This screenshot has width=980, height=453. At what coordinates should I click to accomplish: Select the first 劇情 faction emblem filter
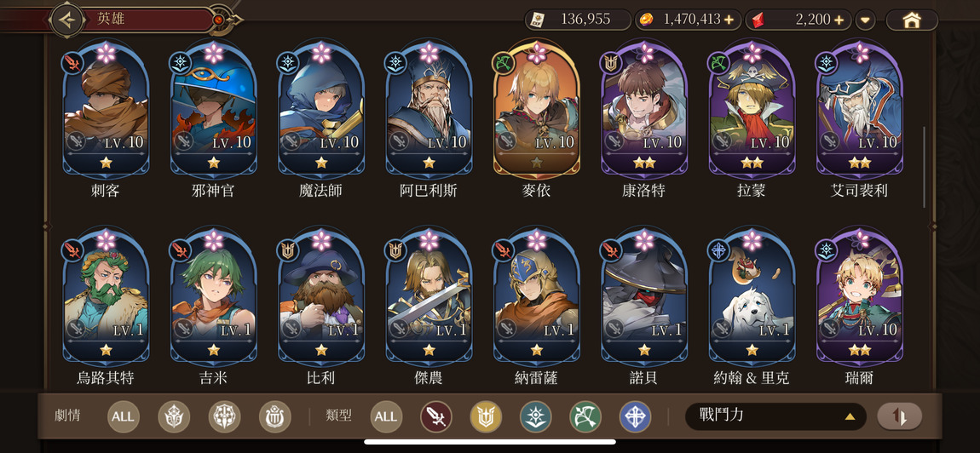pyautogui.click(x=174, y=416)
